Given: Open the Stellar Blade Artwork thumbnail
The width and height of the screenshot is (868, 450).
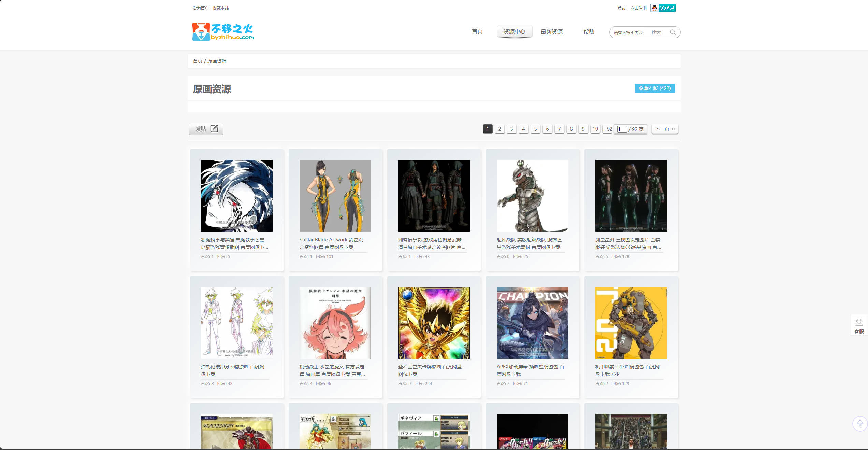Looking at the screenshot, I should point(335,196).
